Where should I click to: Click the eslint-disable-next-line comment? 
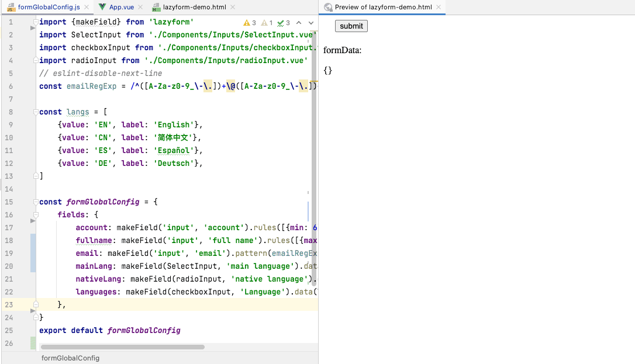click(x=101, y=73)
